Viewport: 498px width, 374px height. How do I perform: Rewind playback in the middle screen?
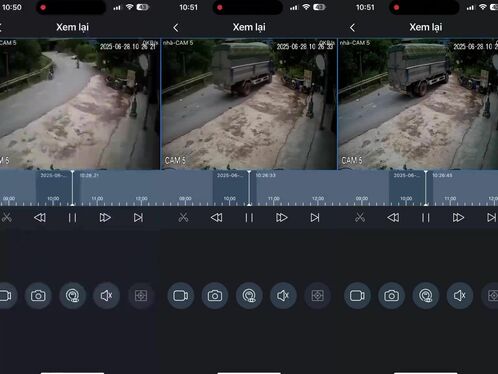217,218
